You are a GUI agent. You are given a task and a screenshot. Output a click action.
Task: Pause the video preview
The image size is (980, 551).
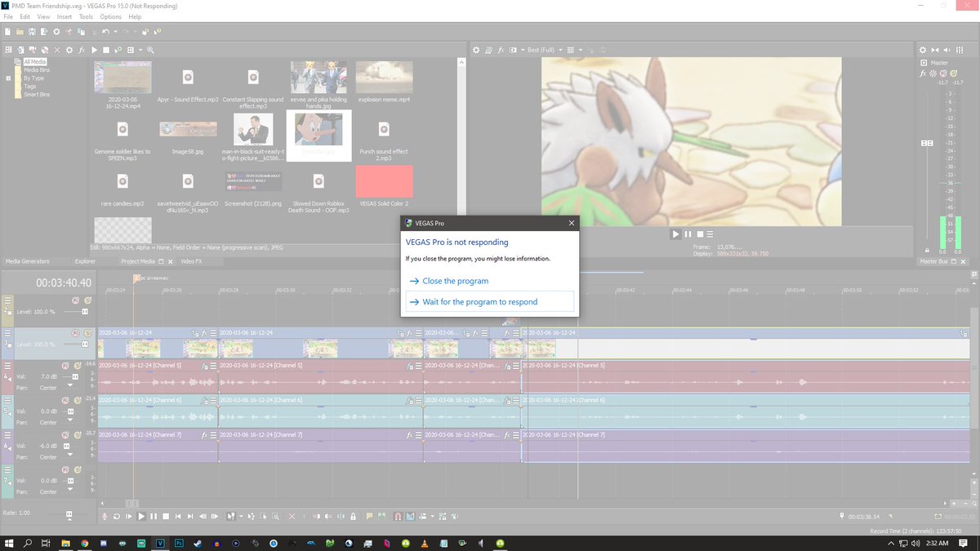click(x=688, y=234)
